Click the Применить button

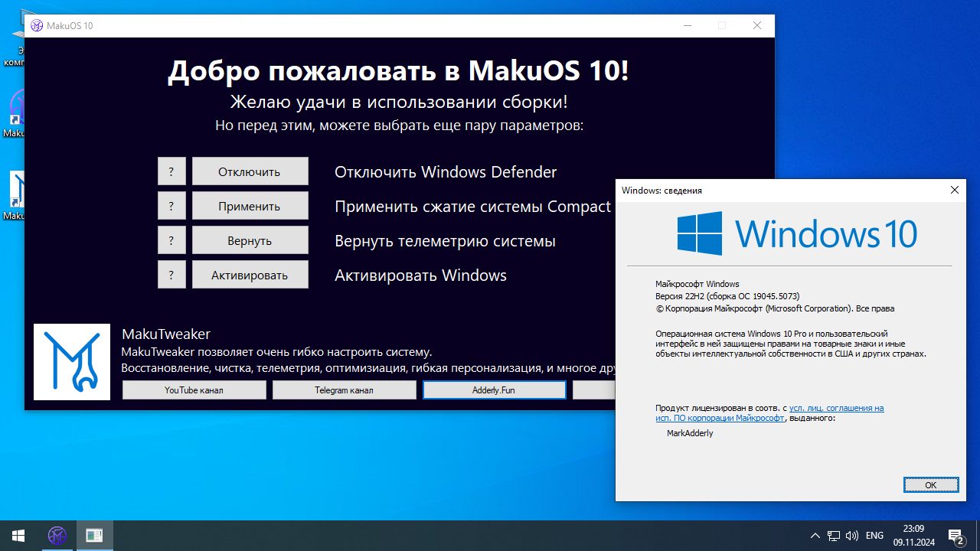(250, 206)
